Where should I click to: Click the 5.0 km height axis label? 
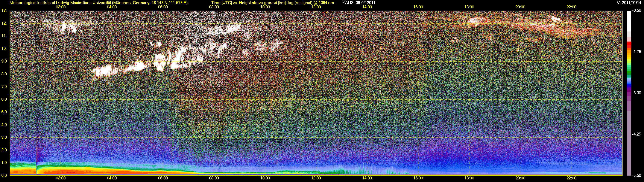[x=4, y=112]
